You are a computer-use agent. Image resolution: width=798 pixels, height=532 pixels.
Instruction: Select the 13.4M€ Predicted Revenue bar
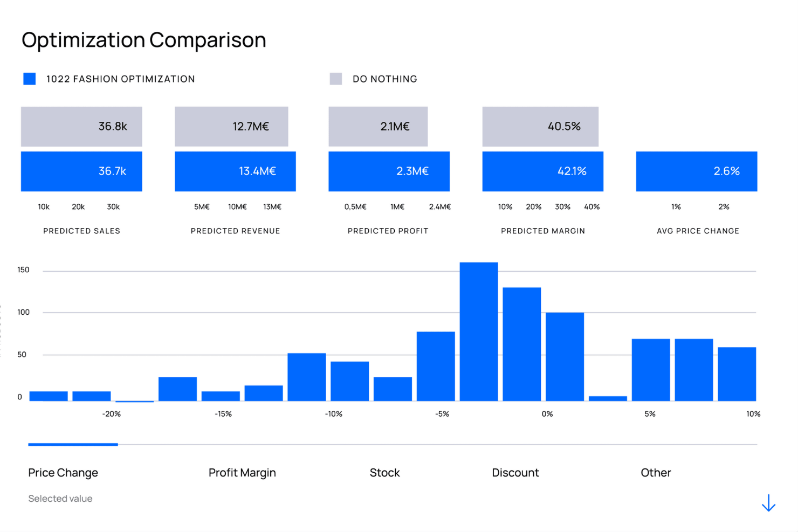point(235,171)
